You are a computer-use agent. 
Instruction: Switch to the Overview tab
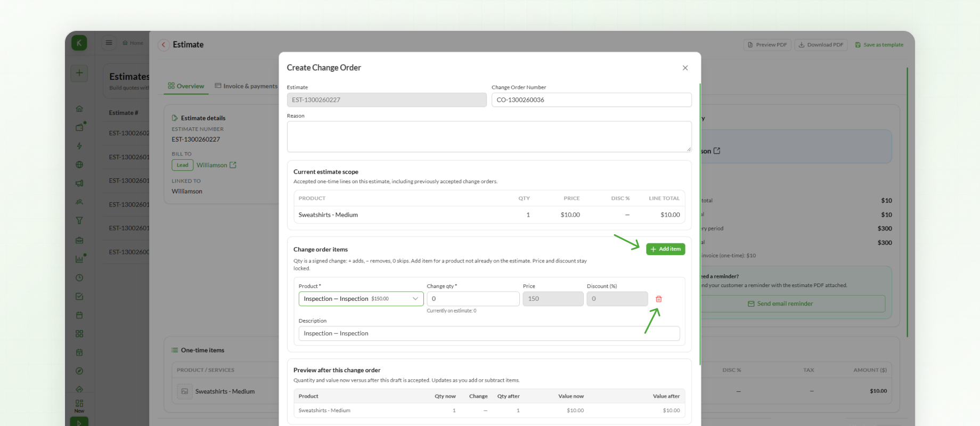[x=186, y=86]
